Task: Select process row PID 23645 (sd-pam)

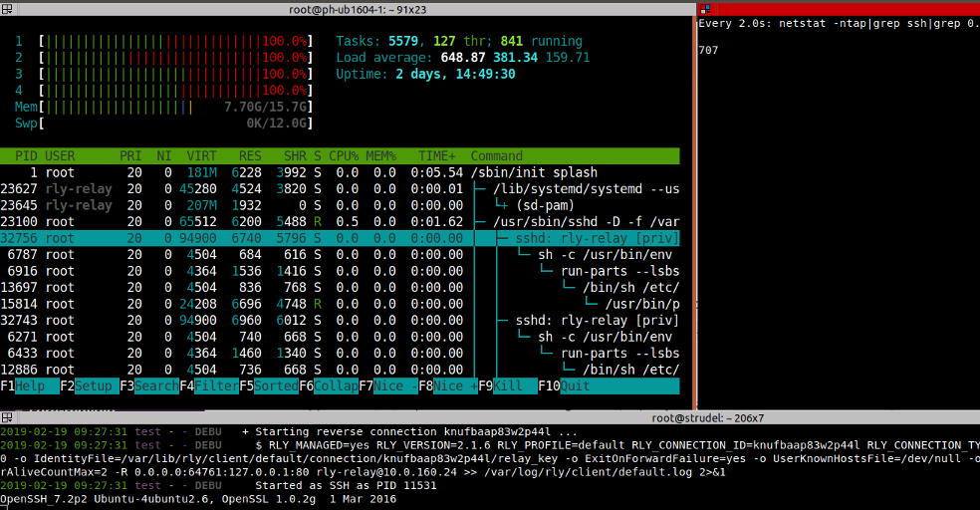Action: pyautogui.click(x=340, y=205)
